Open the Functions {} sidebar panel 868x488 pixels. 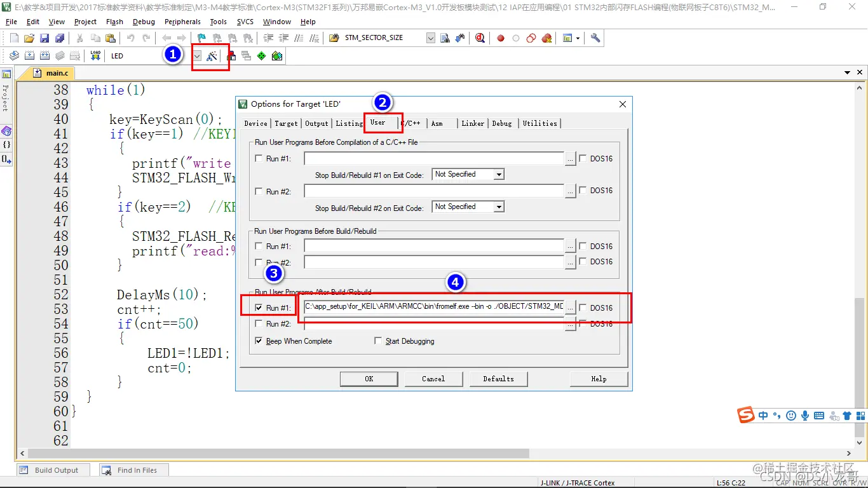(6, 145)
